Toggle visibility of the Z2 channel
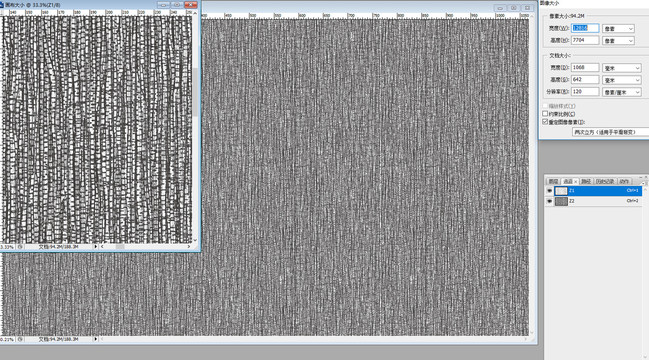Image resolution: width=649 pixels, height=360 pixels. click(549, 201)
